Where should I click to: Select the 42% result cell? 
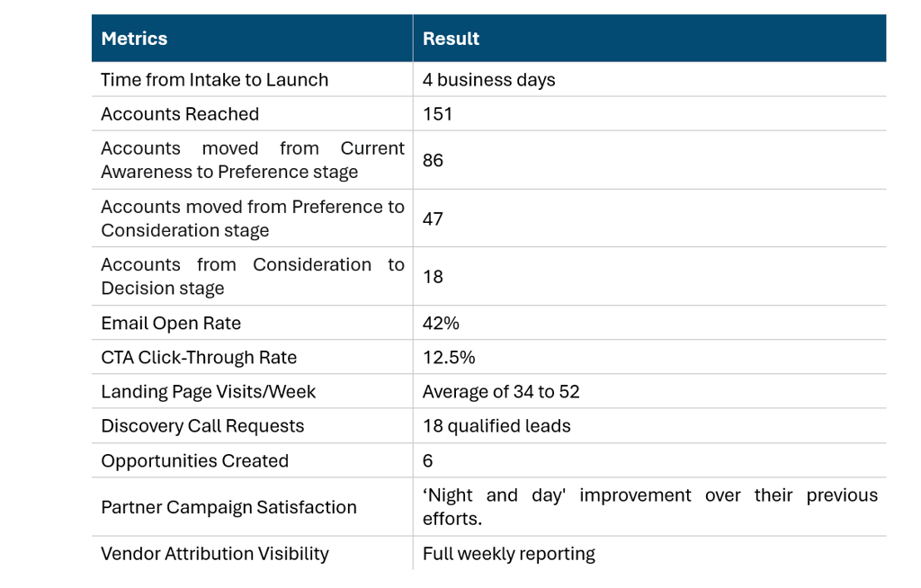649,323
